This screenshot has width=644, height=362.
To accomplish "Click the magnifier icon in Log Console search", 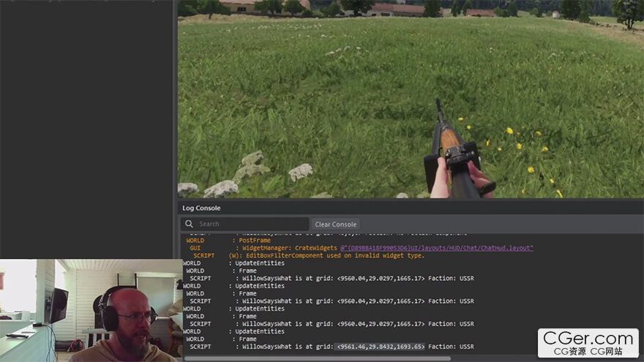I will [189, 224].
